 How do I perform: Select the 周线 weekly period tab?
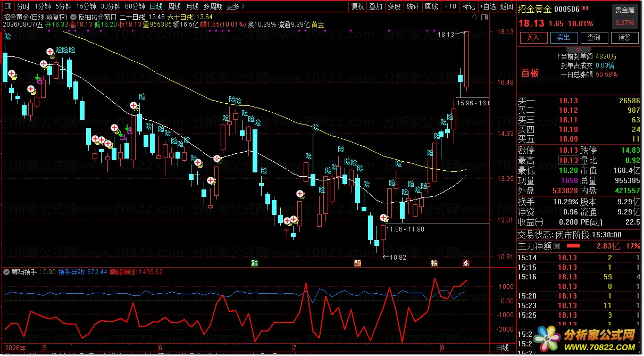coord(174,7)
